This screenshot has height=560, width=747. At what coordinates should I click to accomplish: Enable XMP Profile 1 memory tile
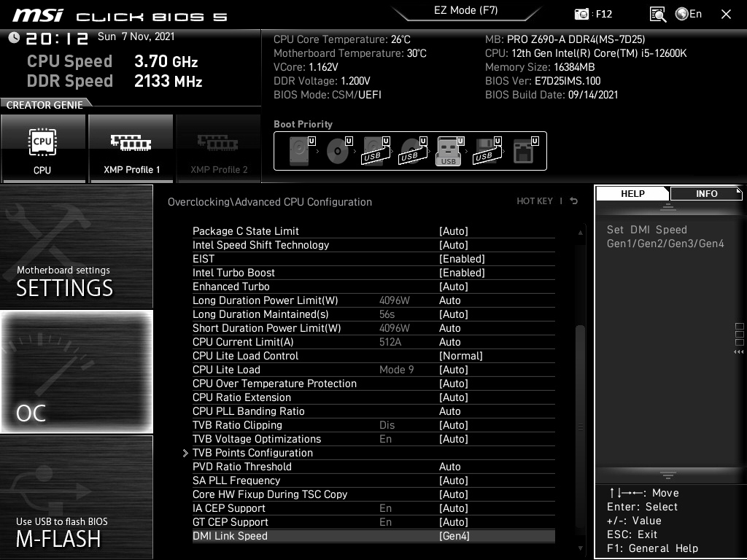tap(131, 149)
